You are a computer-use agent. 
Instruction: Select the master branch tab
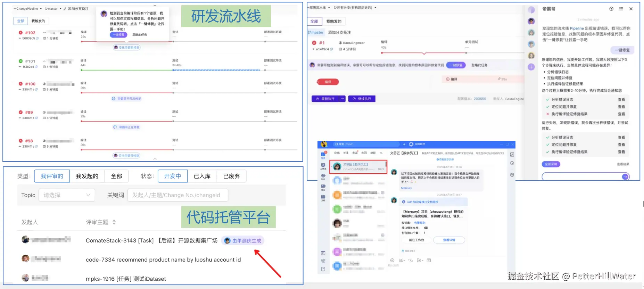[x=316, y=32]
